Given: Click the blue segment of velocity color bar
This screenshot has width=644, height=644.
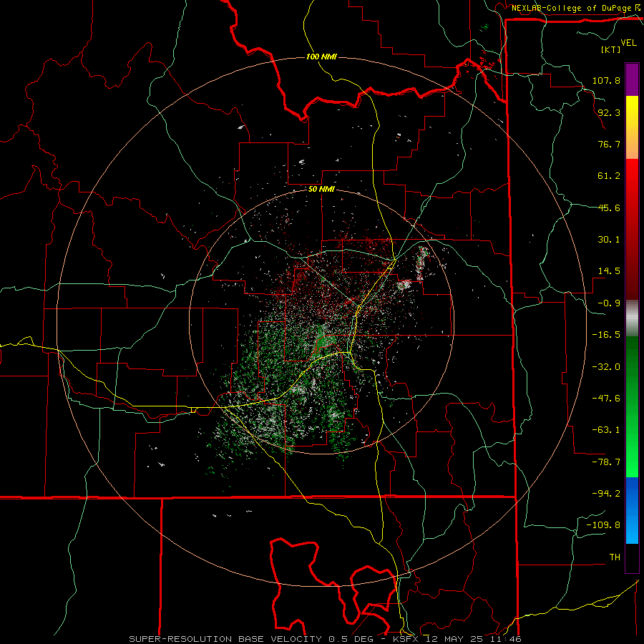Looking at the screenshot, I should [632, 510].
